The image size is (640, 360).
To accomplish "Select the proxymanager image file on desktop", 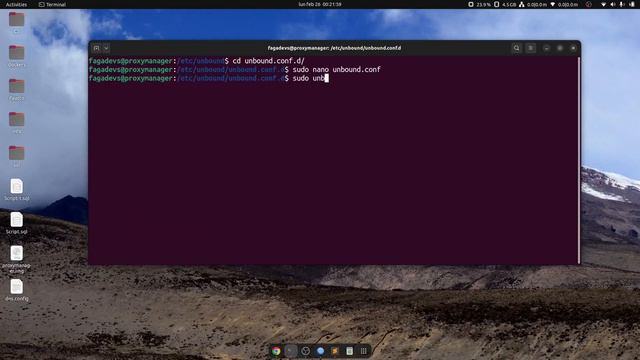I will (16, 259).
